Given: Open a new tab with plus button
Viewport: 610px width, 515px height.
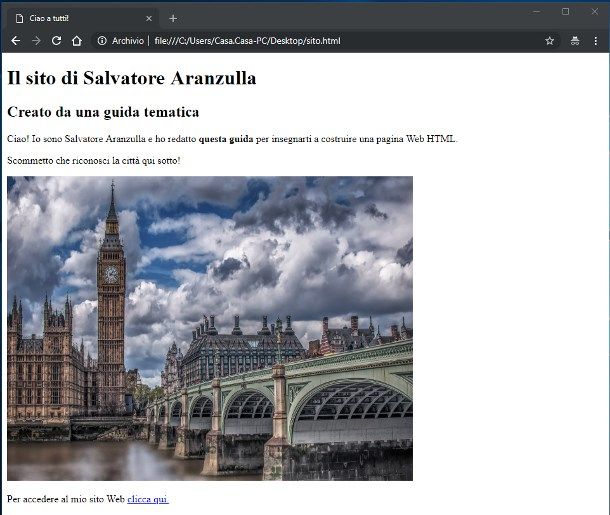Looking at the screenshot, I should coord(173,18).
